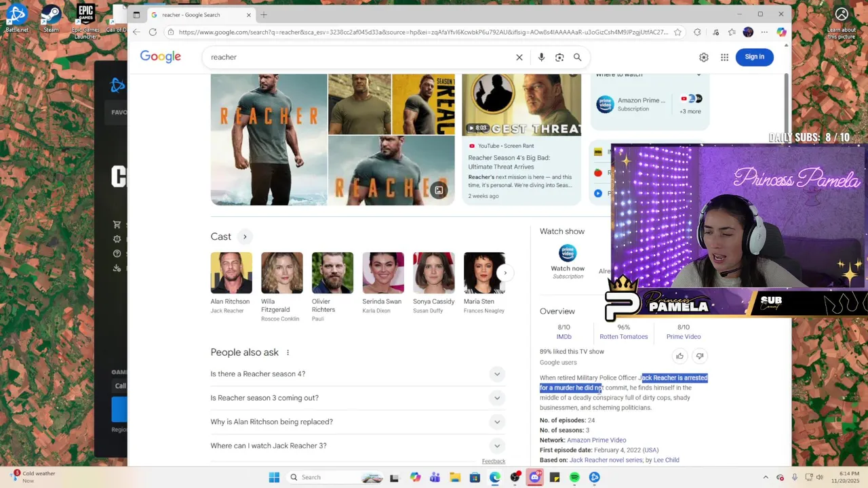Open the Cast section arrow
Screen dimensions: 868x488
[x=245, y=237]
